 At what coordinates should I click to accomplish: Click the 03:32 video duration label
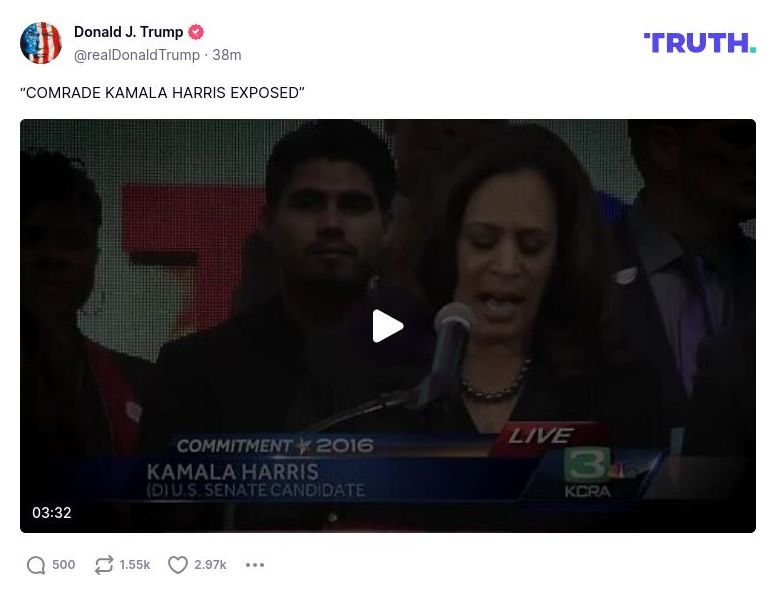click(x=52, y=512)
